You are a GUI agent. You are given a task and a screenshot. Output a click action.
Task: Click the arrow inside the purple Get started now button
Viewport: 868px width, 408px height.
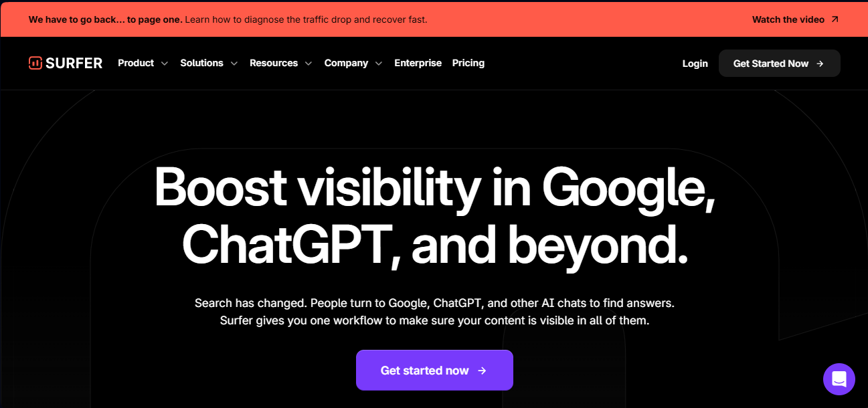pos(482,371)
